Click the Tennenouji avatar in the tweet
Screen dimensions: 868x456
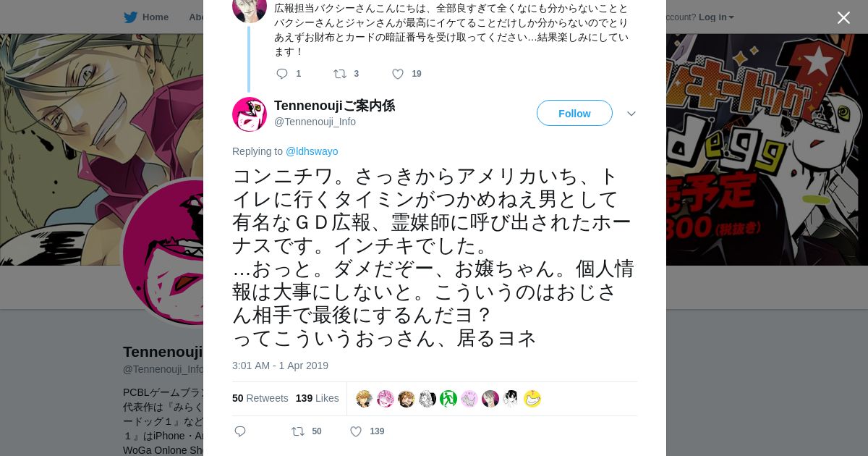tap(250, 114)
